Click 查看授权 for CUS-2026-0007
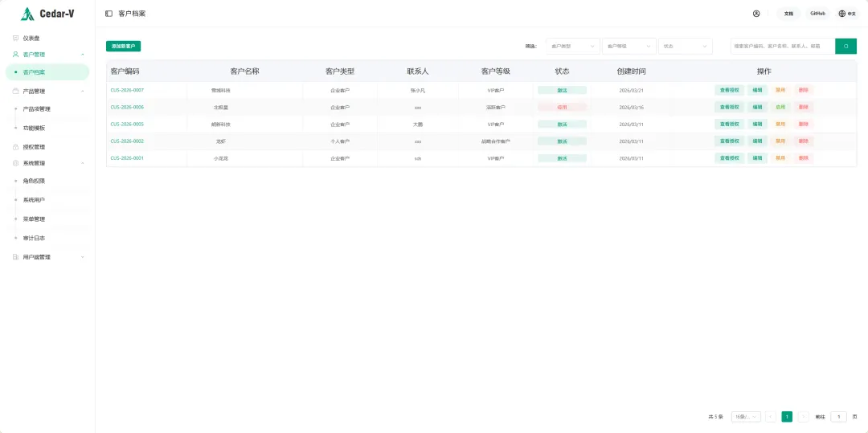Viewport: 868px width, 433px height. 729,90
